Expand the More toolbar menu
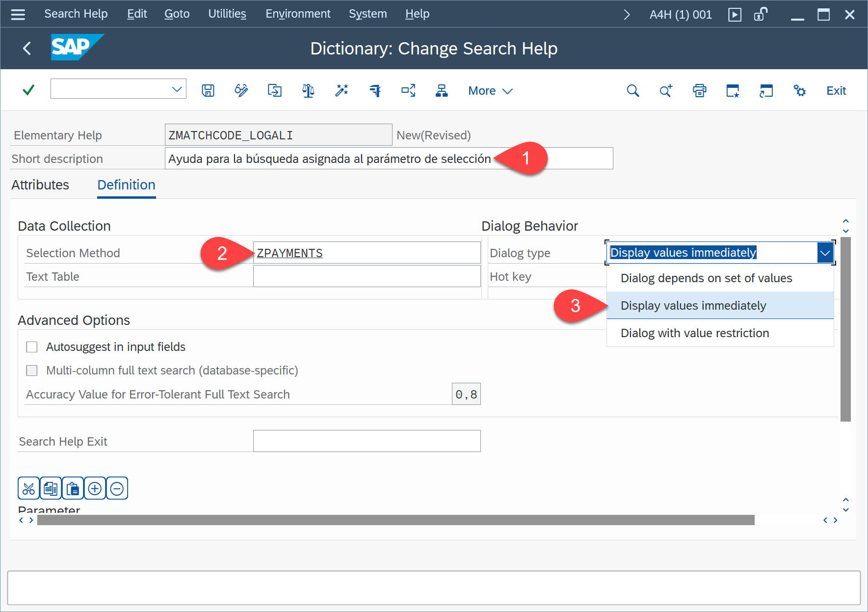 click(x=490, y=91)
